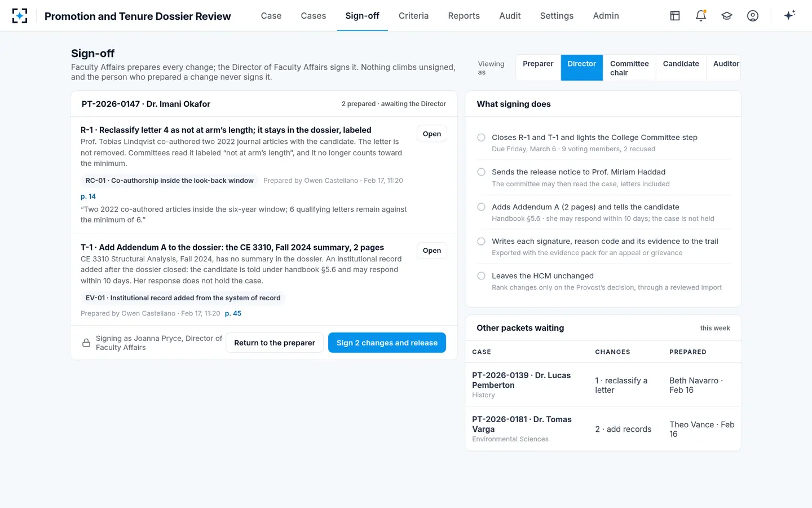The image size is (812, 508).
Task: Open the user profile icon
Action: click(x=753, y=16)
